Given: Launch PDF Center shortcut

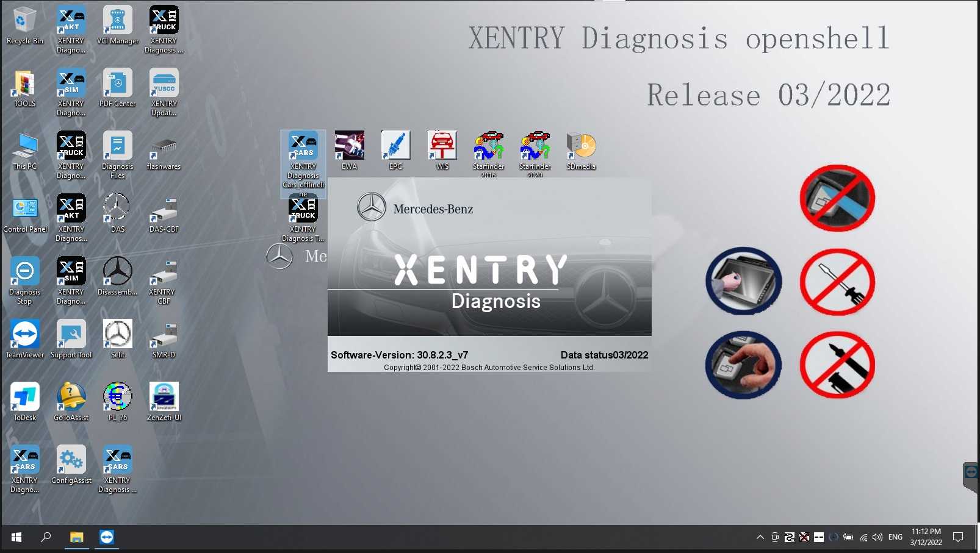Looking at the screenshot, I should [118, 88].
